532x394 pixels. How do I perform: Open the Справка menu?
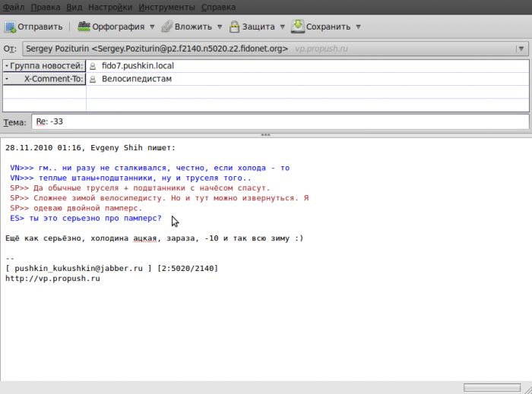click(x=219, y=7)
